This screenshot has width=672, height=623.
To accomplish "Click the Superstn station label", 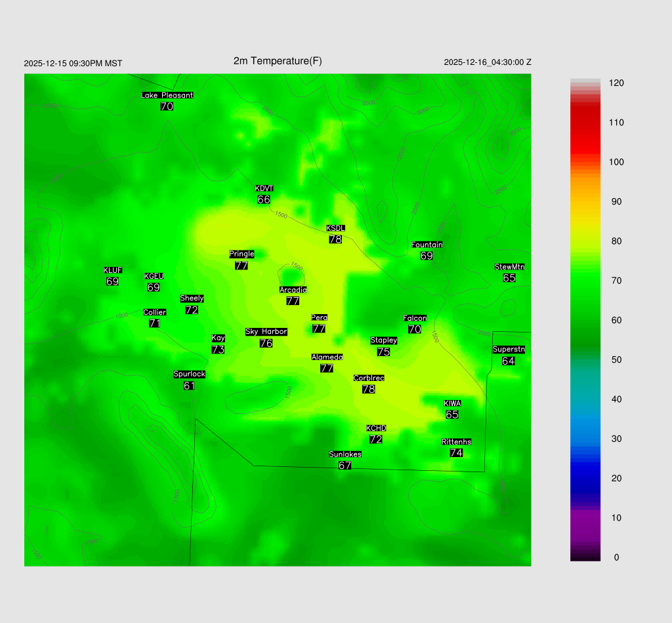I will coord(508,350).
